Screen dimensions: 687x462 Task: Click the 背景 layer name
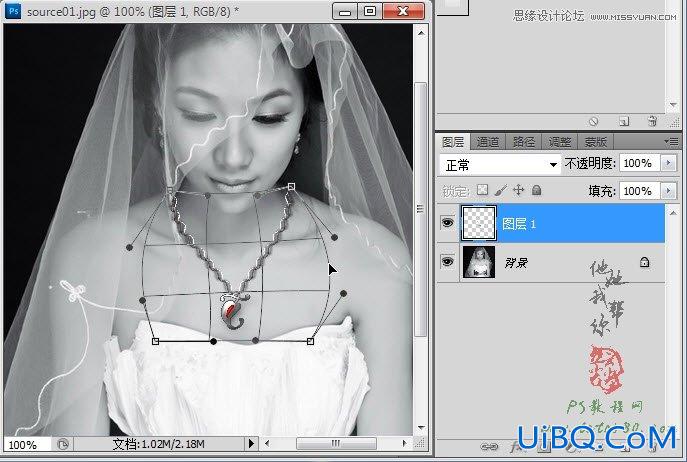click(x=516, y=263)
